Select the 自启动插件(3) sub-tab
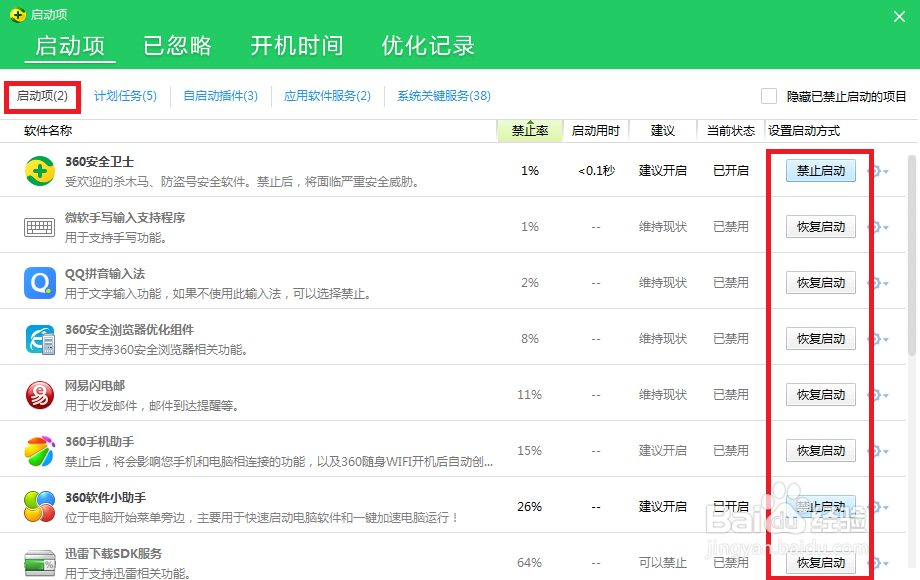920x580 pixels. click(221, 96)
